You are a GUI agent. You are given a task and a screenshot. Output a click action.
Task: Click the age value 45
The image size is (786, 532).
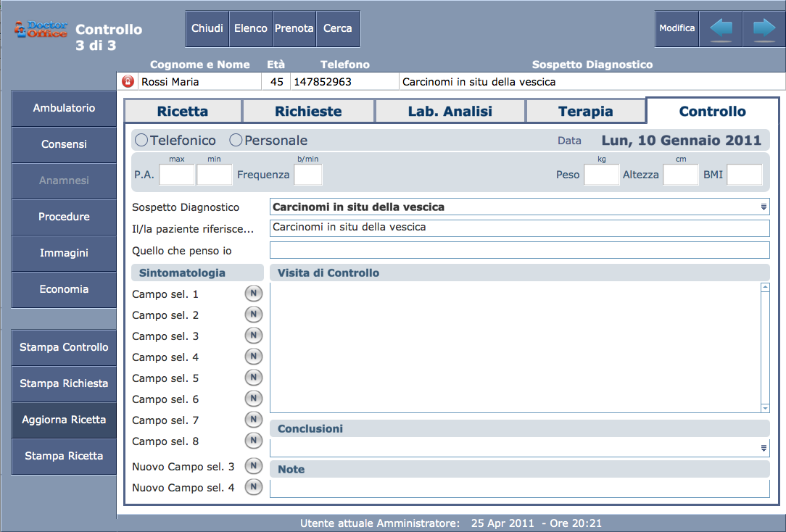point(277,82)
